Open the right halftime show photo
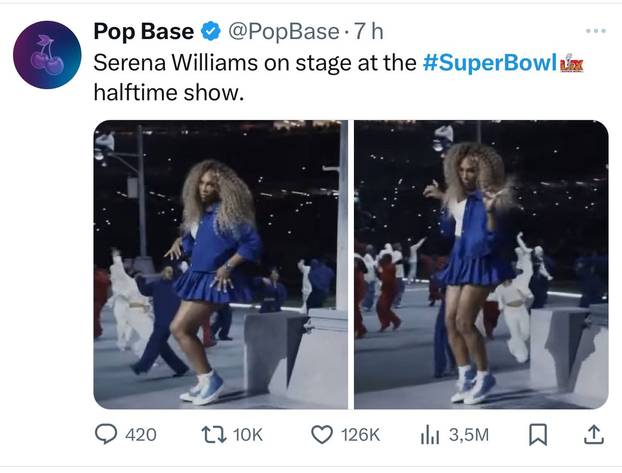The height and width of the screenshot is (473, 622). pyautogui.click(x=481, y=264)
